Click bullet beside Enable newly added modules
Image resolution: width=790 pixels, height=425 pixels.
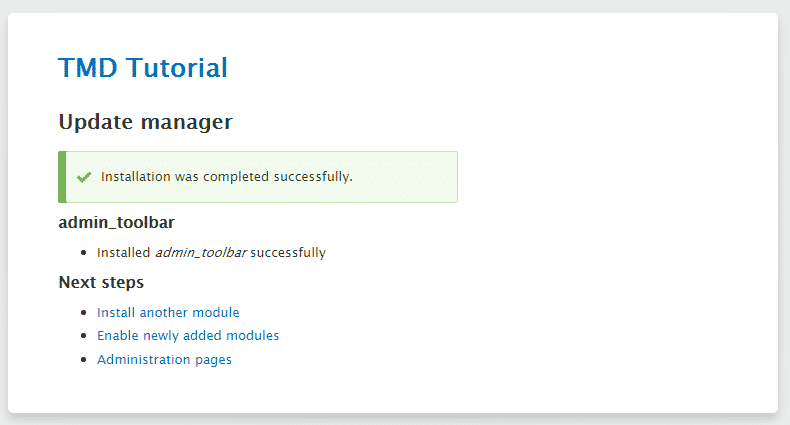point(84,336)
